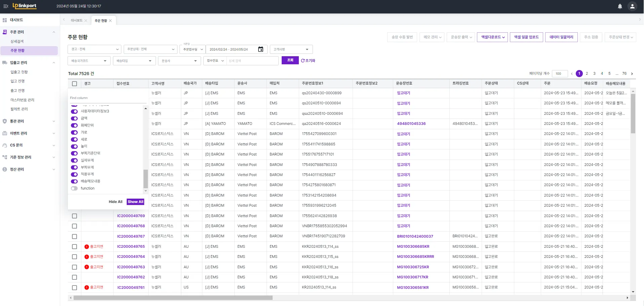
Task: Switch to the 대시보드 tab
Action: [x=77, y=21]
